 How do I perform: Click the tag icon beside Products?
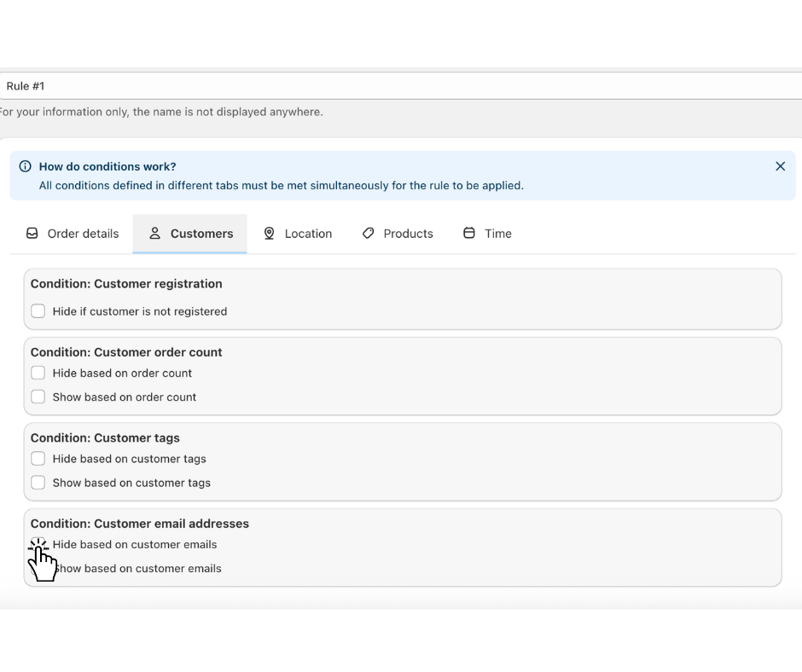[369, 233]
